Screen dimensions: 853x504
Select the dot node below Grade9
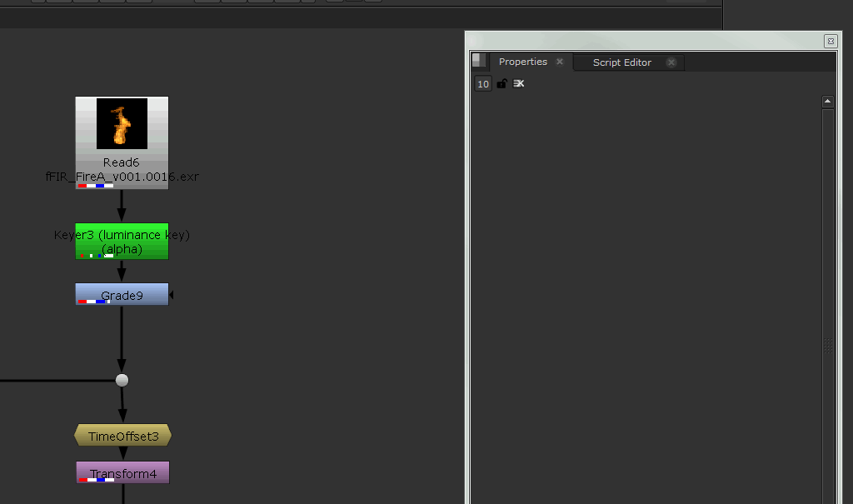tap(122, 380)
